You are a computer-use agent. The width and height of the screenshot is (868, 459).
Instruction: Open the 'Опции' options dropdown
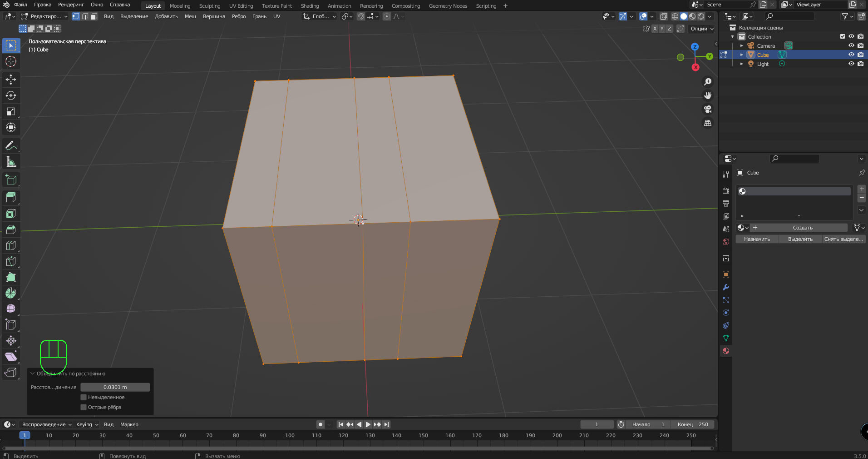pyautogui.click(x=701, y=29)
